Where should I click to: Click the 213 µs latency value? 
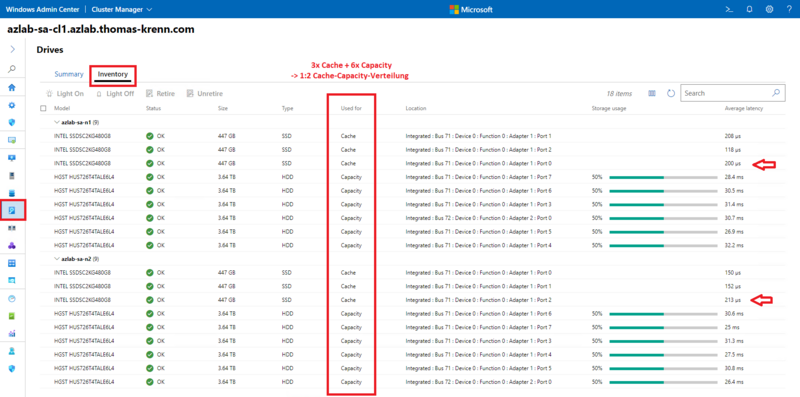coord(733,300)
